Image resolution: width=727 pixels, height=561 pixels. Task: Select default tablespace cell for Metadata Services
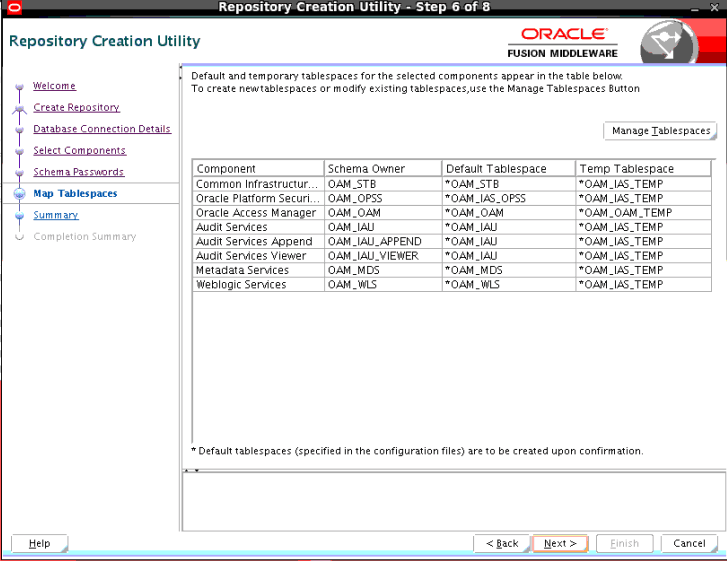509,270
